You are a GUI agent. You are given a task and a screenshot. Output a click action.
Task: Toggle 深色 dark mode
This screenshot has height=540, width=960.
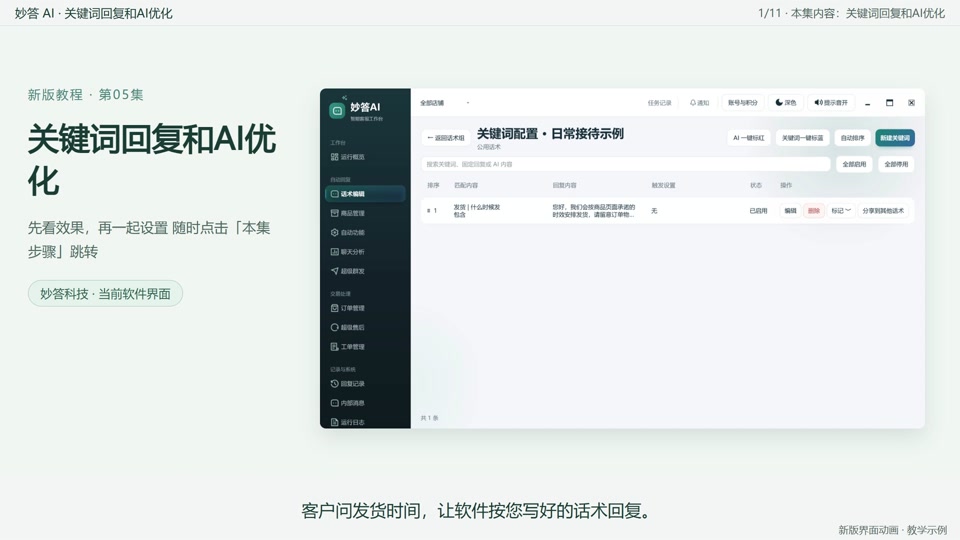tap(786, 103)
